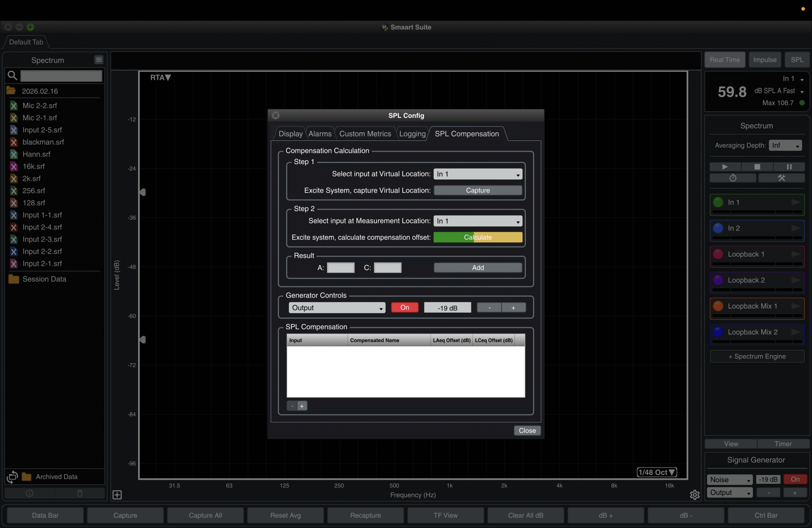This screenshot has width=812, height=528.
Task: Open measurement config wrench icon
Action: 781,178
